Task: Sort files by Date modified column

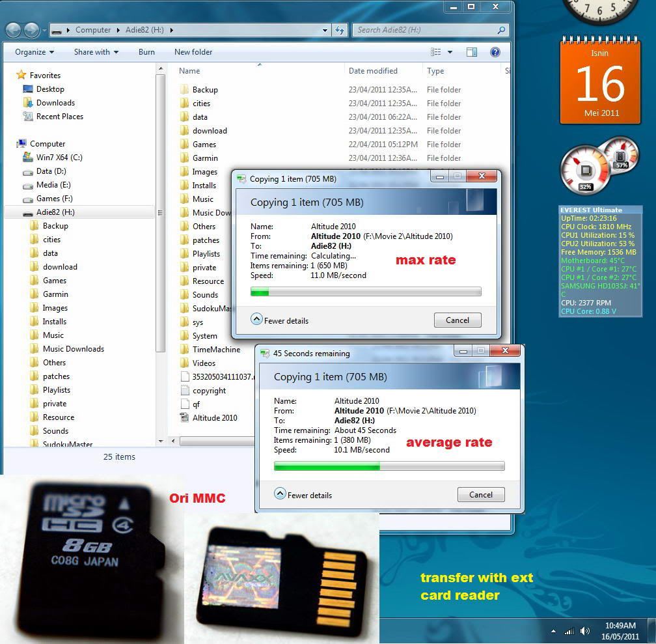Action: point(373,71)
